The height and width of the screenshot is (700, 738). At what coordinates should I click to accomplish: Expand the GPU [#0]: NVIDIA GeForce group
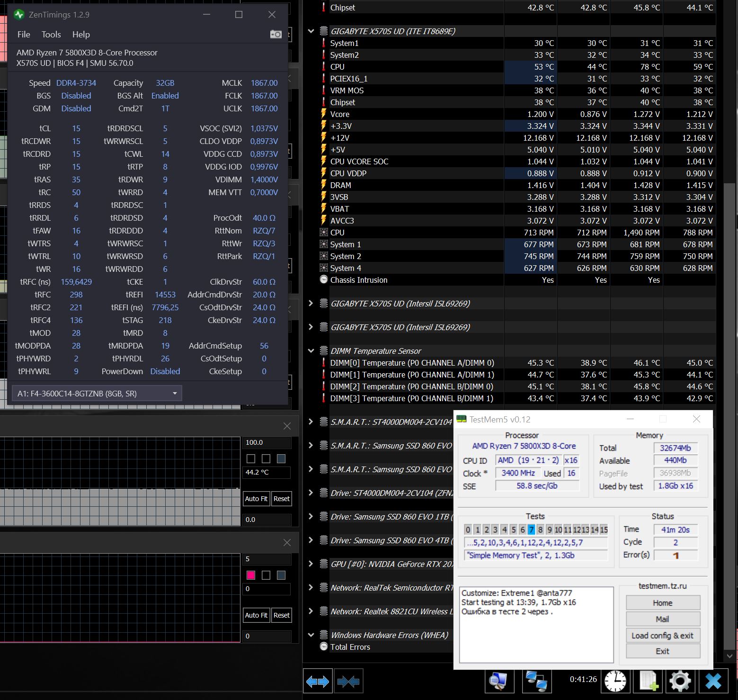click(311, 564)
